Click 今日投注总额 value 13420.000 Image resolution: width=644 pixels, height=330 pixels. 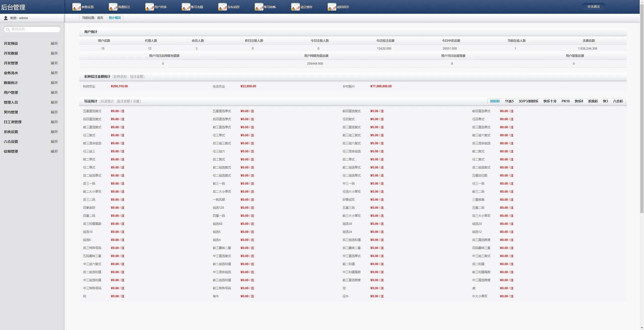tap(384, 49)
